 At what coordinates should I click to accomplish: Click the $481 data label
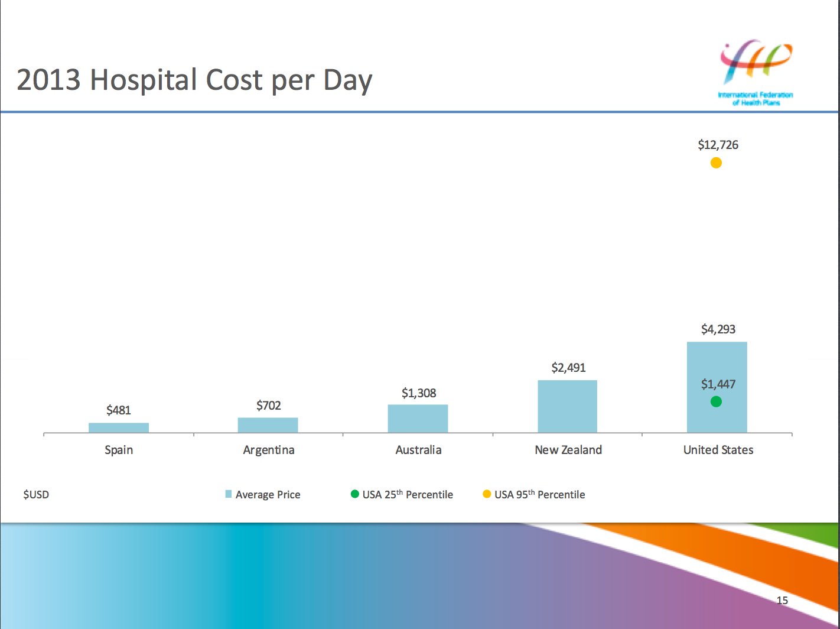click(119, 410)
